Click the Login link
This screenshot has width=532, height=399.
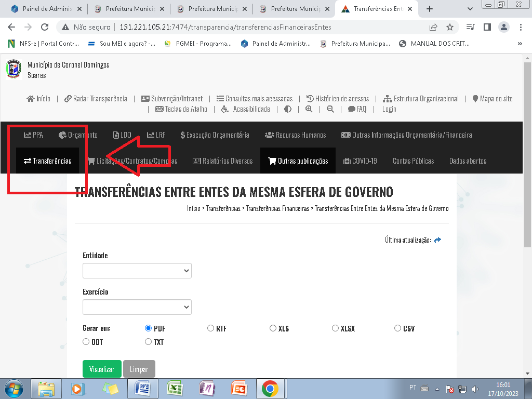tap(389, 109)
